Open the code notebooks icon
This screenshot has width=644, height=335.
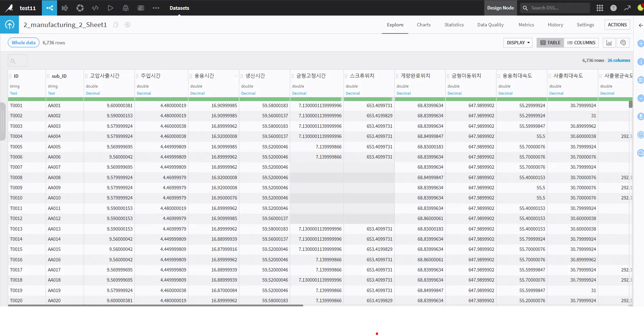point(95,8)
